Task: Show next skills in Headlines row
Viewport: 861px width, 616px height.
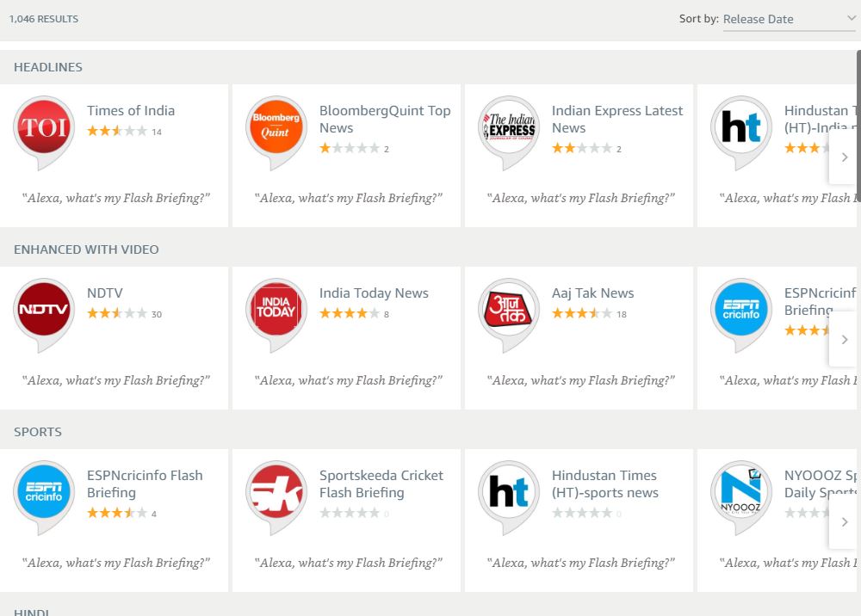Action: pos(845,157)
